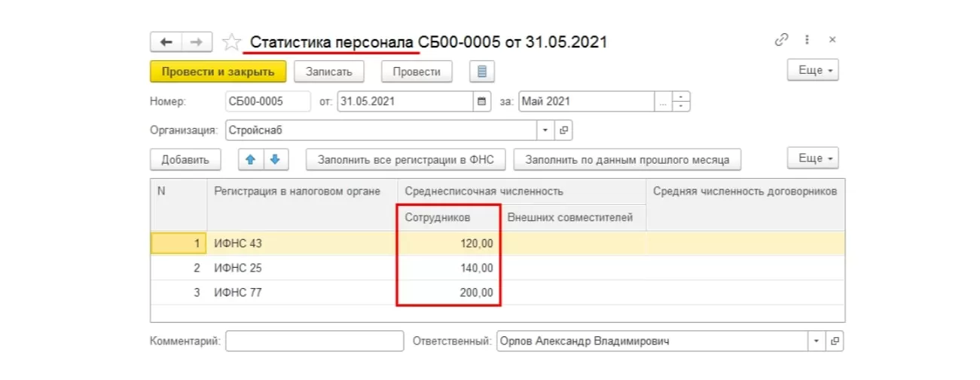Image resolution: width=980 pixels, height=380 pixels.
Task: Click the back navigation arrow
Action: point(166,42)
